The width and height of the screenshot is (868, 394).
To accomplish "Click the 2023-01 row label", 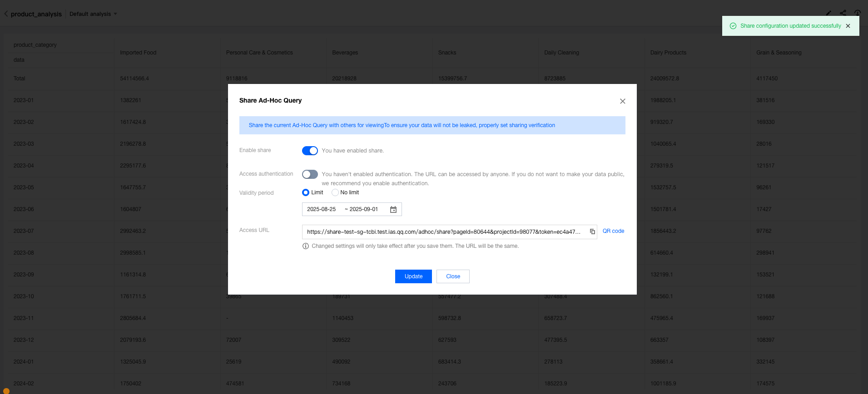I will (24, 100).
